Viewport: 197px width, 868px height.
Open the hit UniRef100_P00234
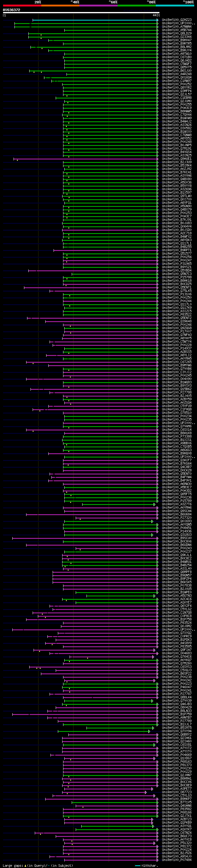pos(177,416)
